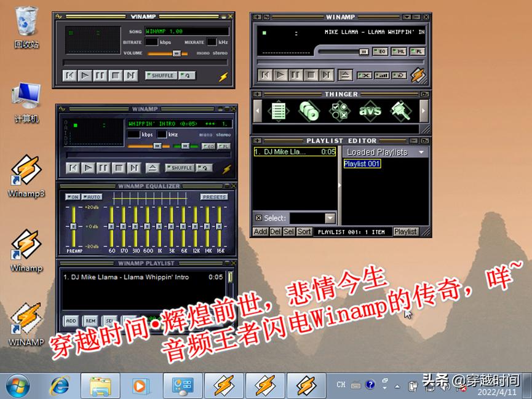Click lightning bolt icon in Winamp 1.00 window
532x399 pixels.
point(223,77)
